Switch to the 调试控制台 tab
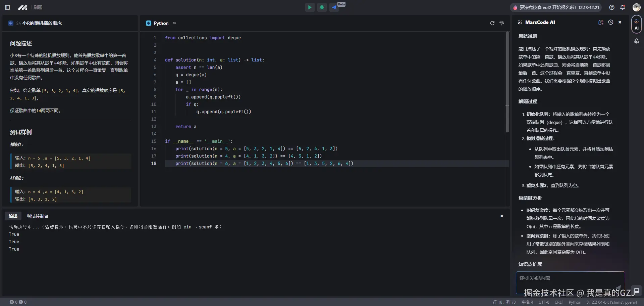 click(38, 216)
